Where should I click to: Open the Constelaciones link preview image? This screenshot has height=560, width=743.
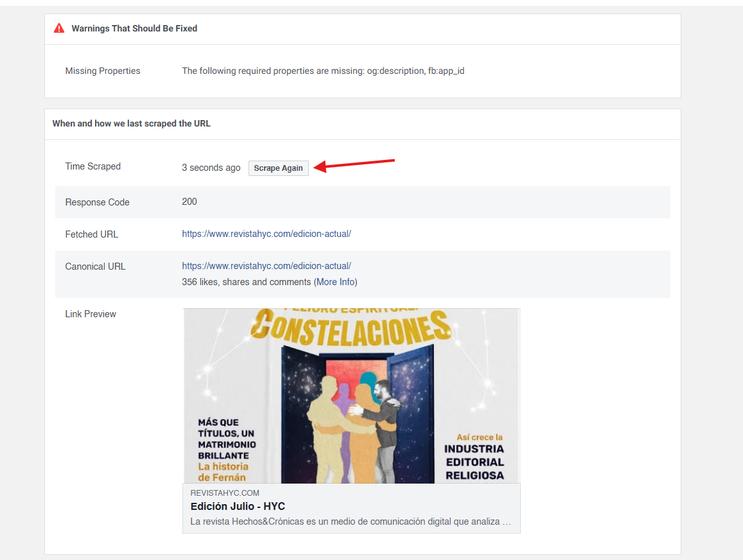pyautogui.click(x=352, y=396)
